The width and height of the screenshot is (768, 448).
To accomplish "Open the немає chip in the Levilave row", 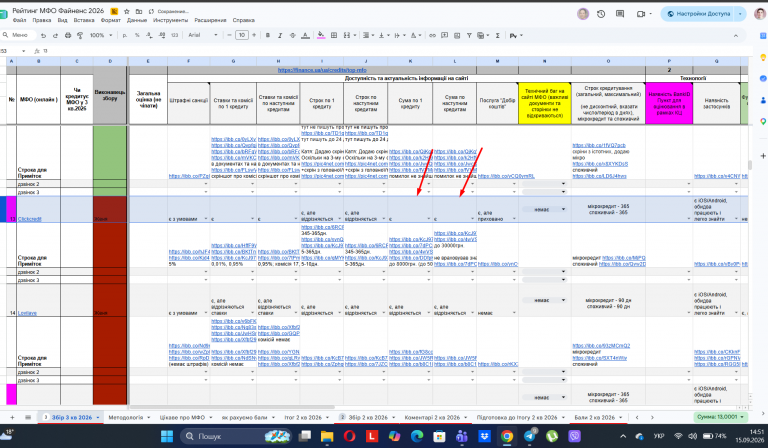I will tap(544, 300).
